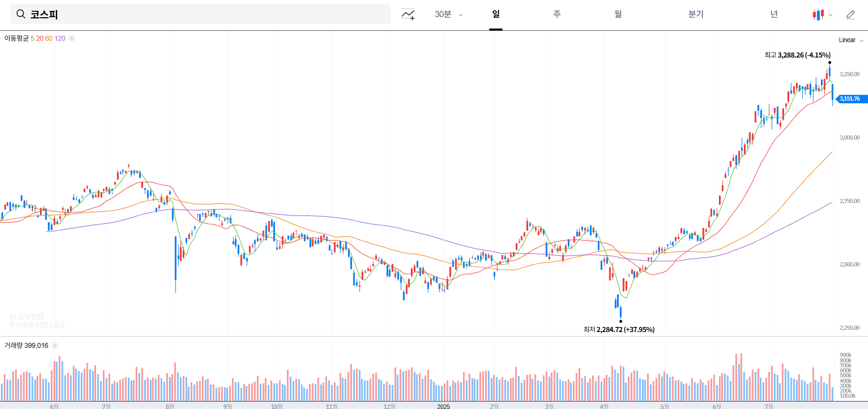Viewport: 868px width, 409px height.
Task: Open the add-comparison line chart icon
Action: click(408, 14)
